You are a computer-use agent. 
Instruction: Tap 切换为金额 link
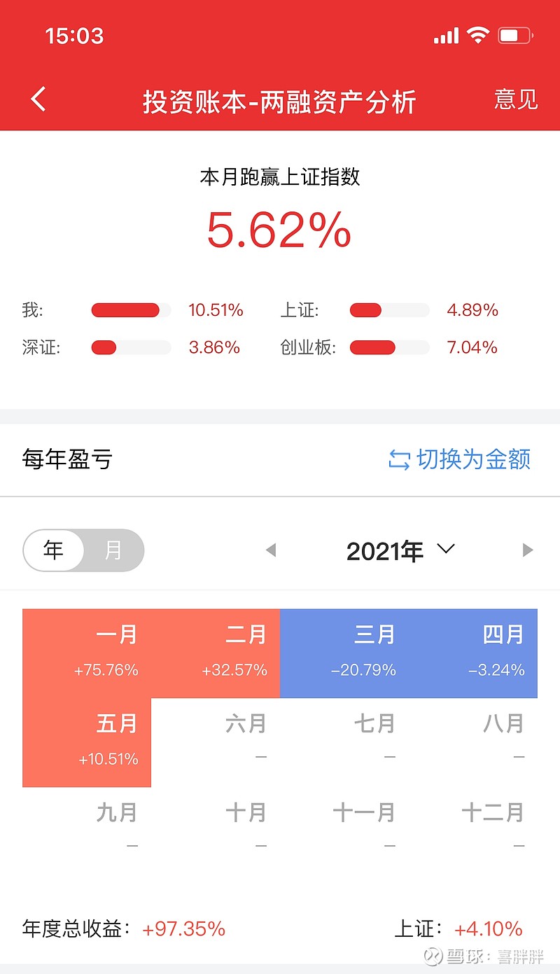coord(473,460)
